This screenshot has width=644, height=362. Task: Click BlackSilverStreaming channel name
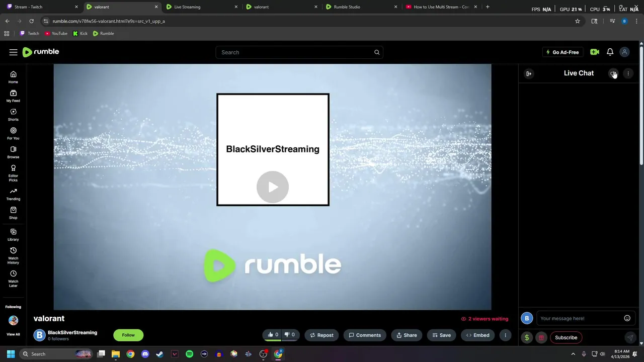pos(72,332)
